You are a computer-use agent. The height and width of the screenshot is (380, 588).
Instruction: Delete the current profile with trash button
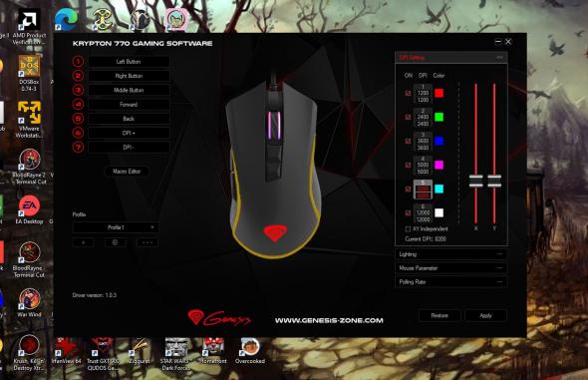coord(116,242)
